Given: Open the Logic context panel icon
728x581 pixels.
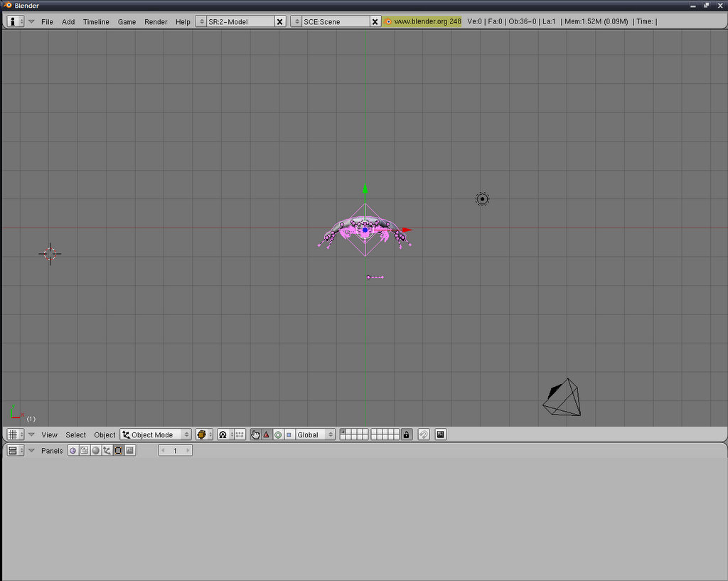Looking at the screenshot, I should click(73, 451).
